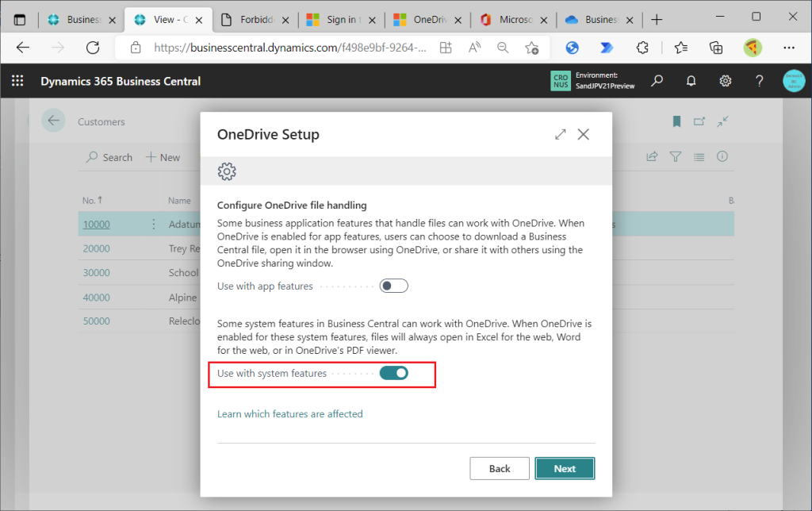Switch to the Microsoft Office browser tab
This screenshot has width=812, height=511.
(x=513, y=20)
